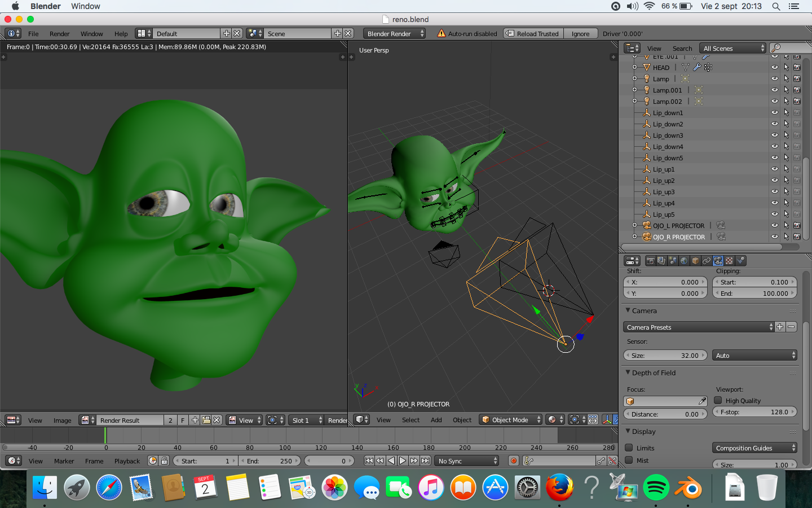Toggle the timeline range lock icon
Image resolution: width=812 pixels, height=508 pixels.
coord(164,461)
